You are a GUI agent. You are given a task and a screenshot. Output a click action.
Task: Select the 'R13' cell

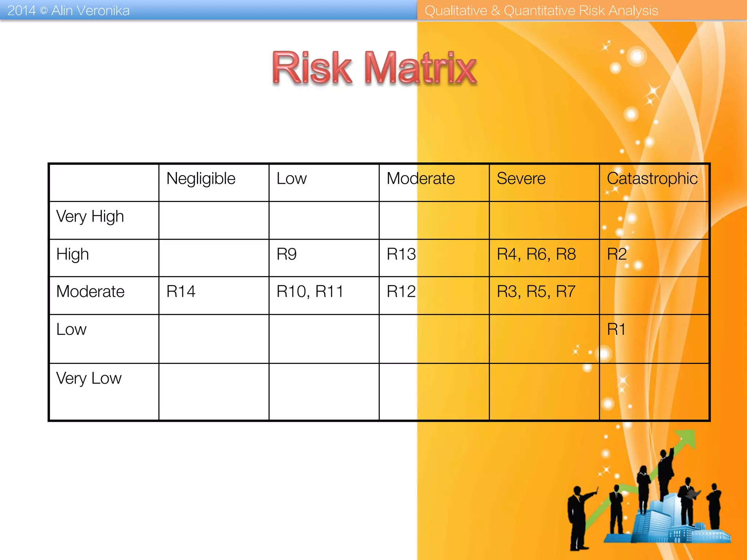[434, 258]
